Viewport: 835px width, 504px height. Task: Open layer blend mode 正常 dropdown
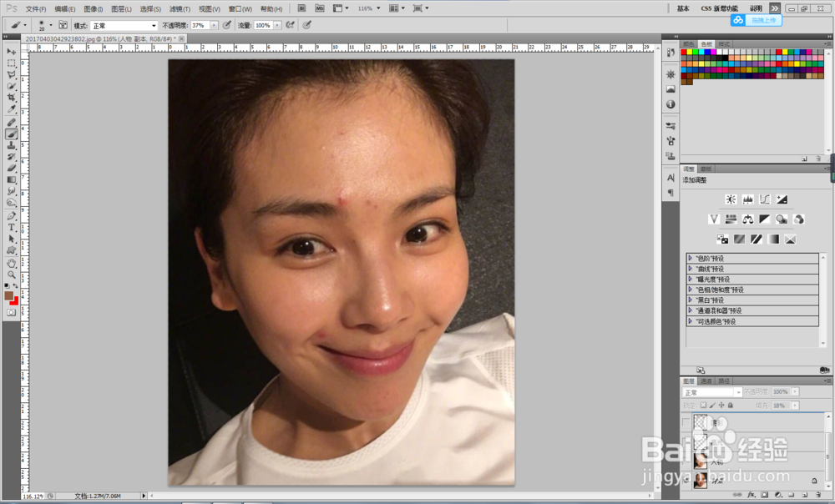point(712,392)
